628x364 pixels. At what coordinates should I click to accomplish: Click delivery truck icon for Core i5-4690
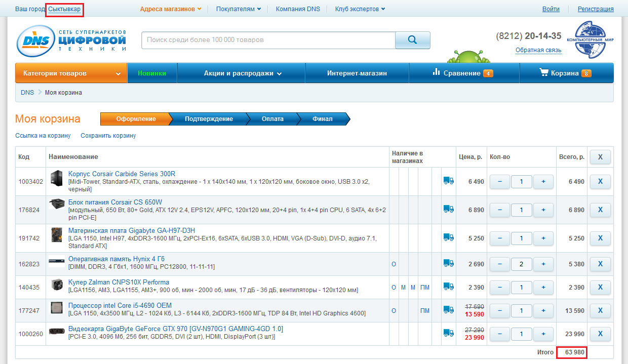click(x=448, y=310)
